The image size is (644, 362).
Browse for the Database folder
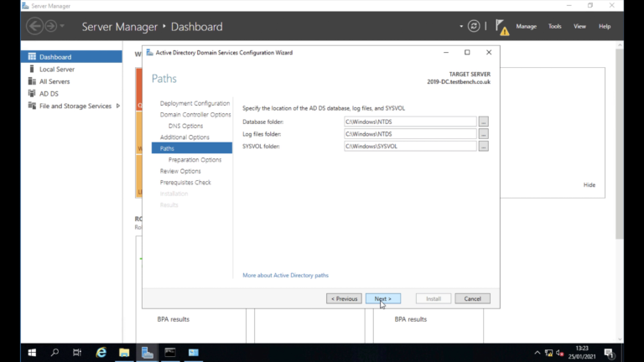point(483,122)
